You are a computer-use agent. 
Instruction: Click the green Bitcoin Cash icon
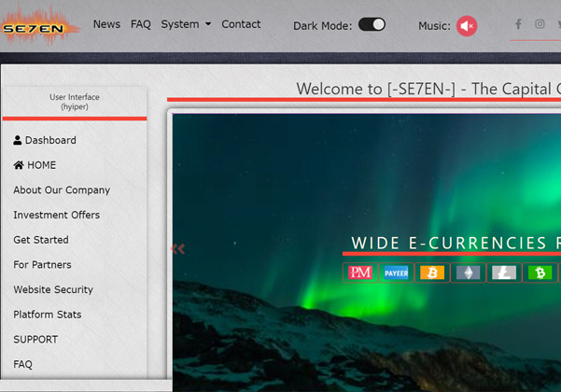539,273
